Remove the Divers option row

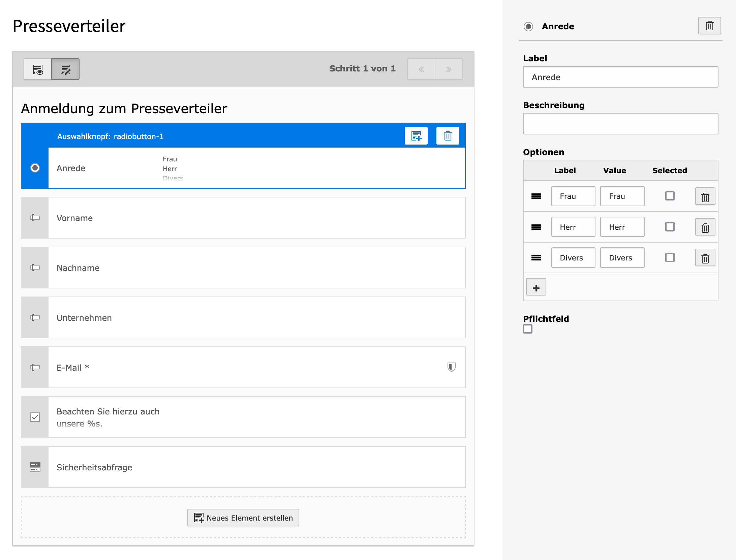point(705,258)
